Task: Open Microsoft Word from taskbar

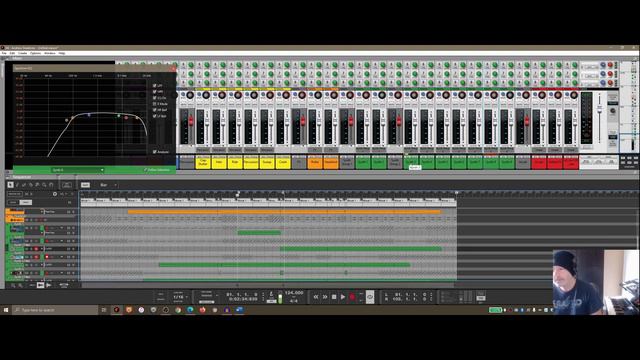Action: pyautogui.click(x=240, y=310)
